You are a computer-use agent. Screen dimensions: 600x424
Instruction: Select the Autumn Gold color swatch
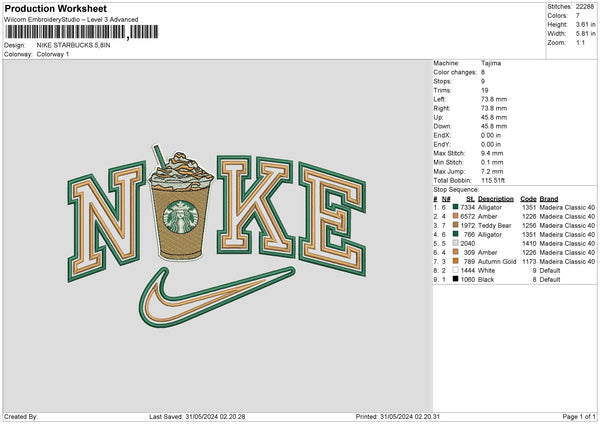point(455,261)
